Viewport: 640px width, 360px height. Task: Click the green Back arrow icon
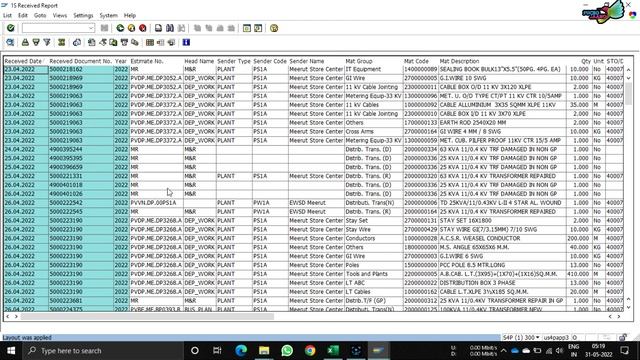(120, 28)
